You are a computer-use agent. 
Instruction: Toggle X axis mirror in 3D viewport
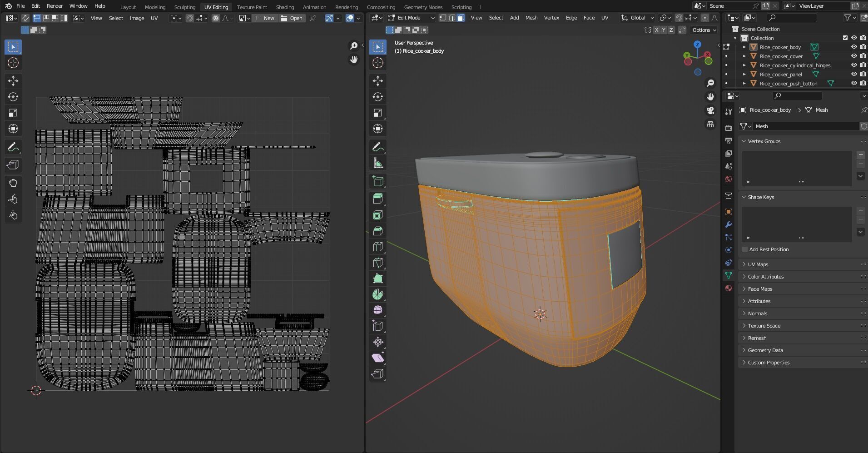656,30
